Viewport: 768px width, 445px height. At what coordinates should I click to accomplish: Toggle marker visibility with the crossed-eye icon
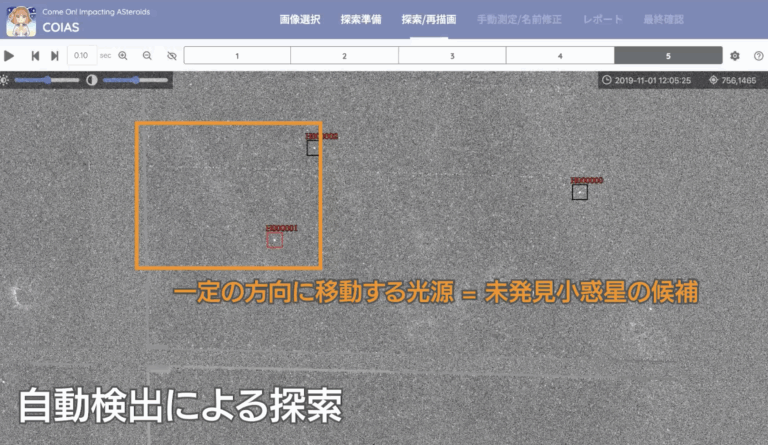[172, 56]
